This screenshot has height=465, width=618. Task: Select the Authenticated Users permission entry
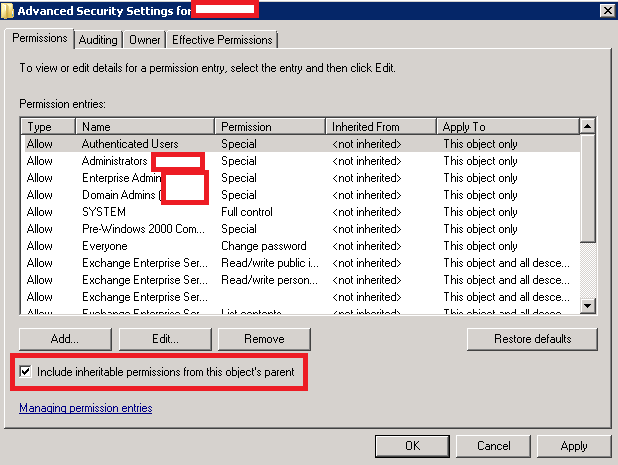(x=130, y=144)
